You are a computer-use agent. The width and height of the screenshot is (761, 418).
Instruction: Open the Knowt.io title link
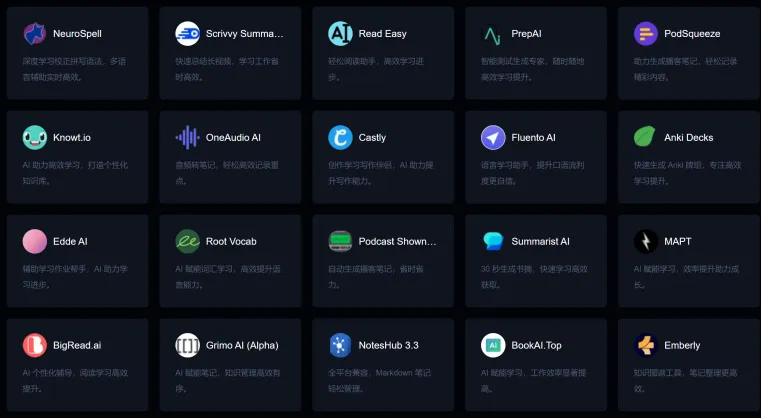coord(72,137)
